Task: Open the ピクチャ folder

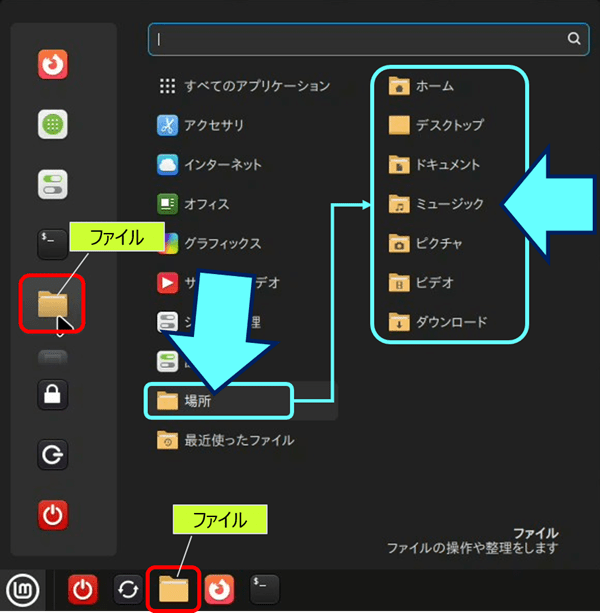Action: (426, 244)
